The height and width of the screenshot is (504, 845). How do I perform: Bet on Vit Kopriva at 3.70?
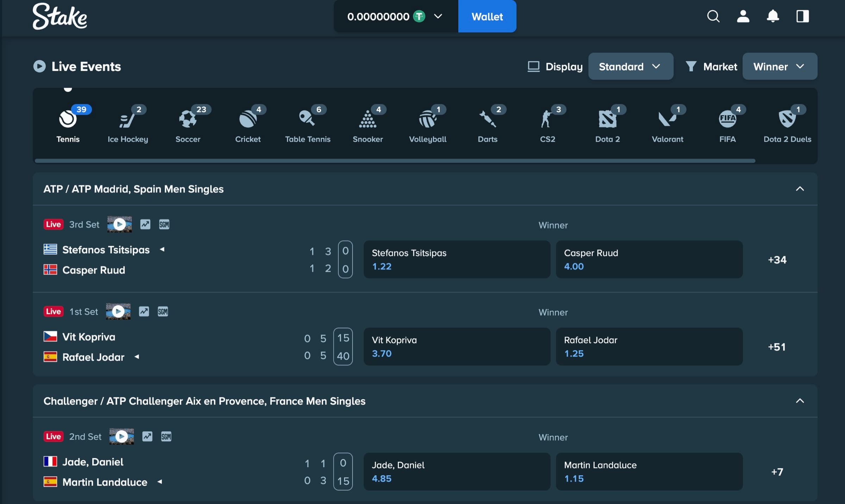coord(457,346)
